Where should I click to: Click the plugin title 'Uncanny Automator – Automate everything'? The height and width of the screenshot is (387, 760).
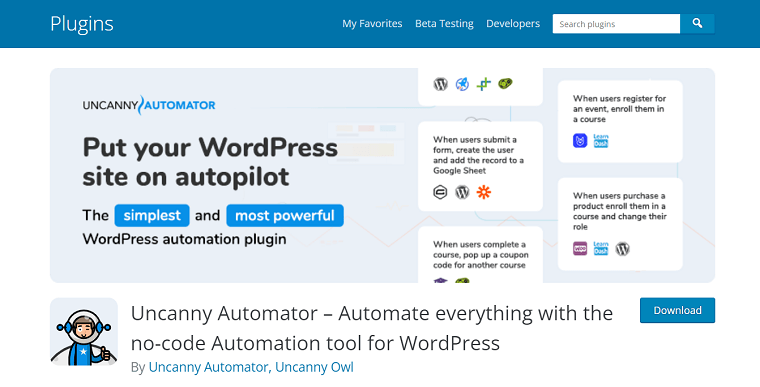coord(372,328)
